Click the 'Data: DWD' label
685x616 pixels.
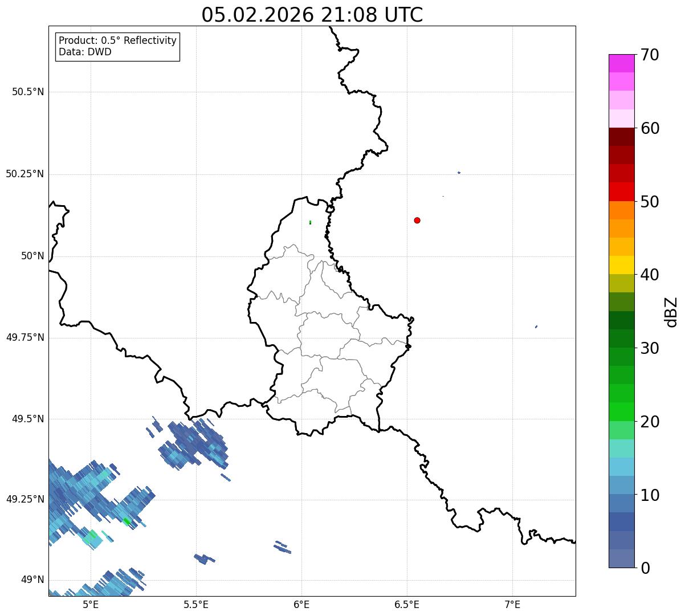click(x=85, y=52)
